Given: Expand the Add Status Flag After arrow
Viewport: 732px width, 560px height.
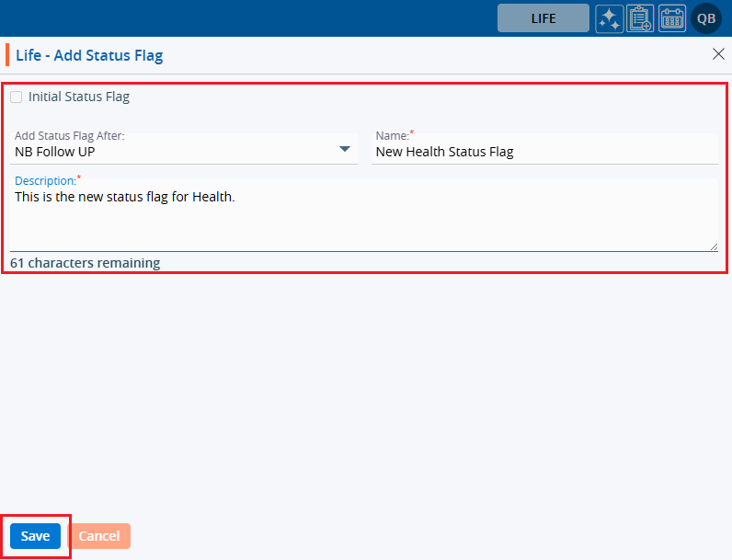Looking at the screenshot, I should click(x=345, y=149).
